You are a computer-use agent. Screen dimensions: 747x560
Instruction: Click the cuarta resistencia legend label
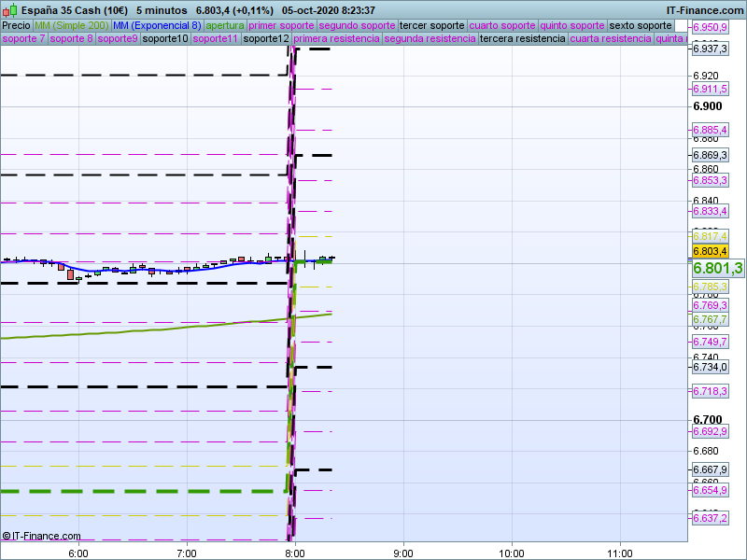pyautogui.click(x=610, y=39)
